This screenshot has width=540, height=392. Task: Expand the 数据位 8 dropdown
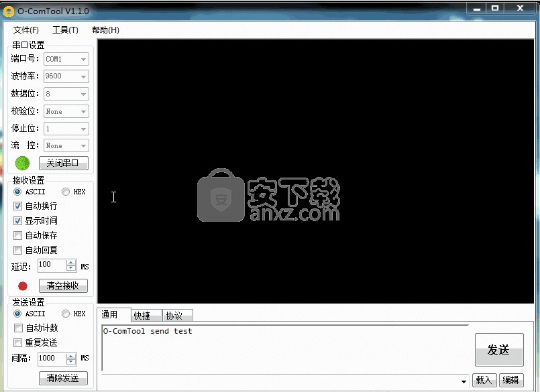83,94
